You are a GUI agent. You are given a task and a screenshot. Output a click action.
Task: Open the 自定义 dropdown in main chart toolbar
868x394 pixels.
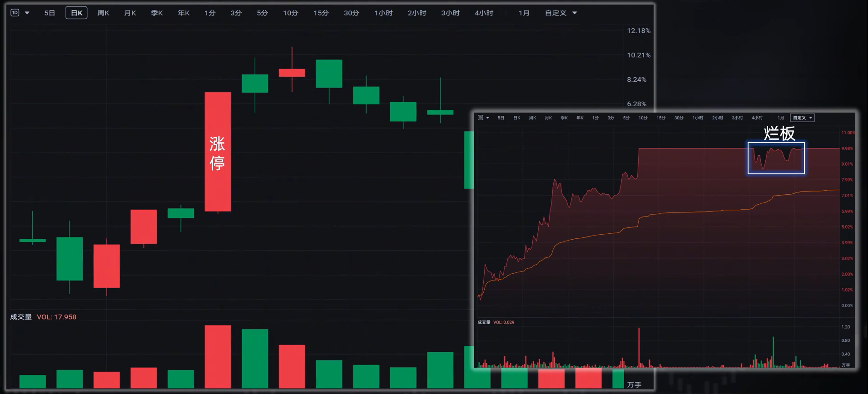pos(560,13)
